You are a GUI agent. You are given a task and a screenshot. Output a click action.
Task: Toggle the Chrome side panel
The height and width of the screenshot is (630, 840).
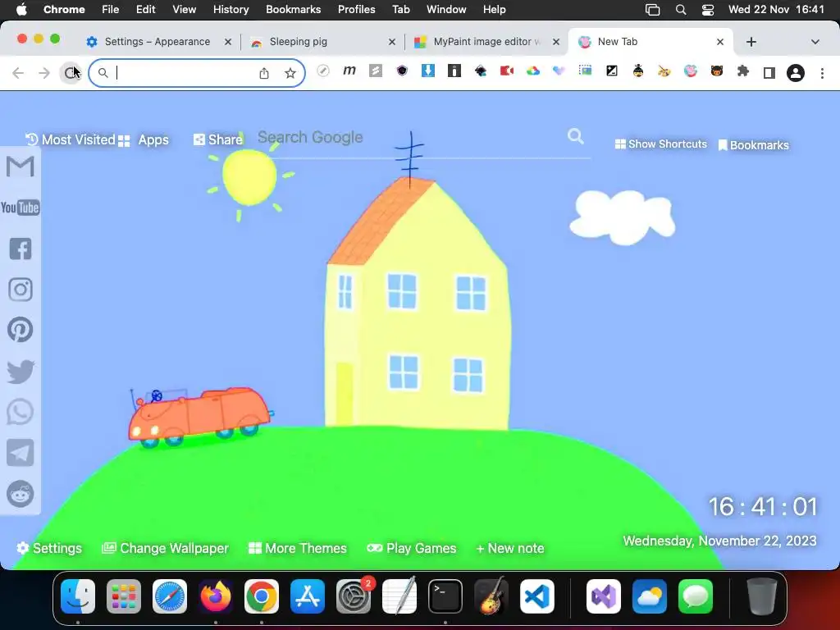pos(769,72)
